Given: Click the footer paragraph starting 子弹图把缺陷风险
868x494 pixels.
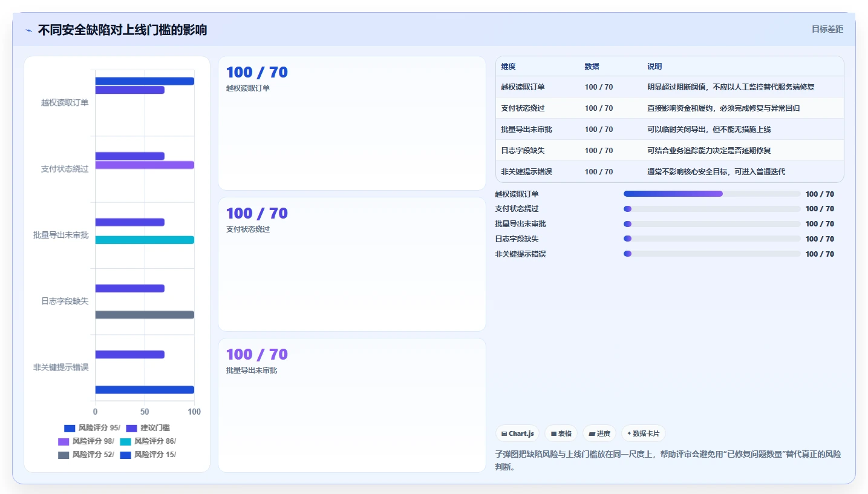Looking at the screenshot, I should [668, 460].
